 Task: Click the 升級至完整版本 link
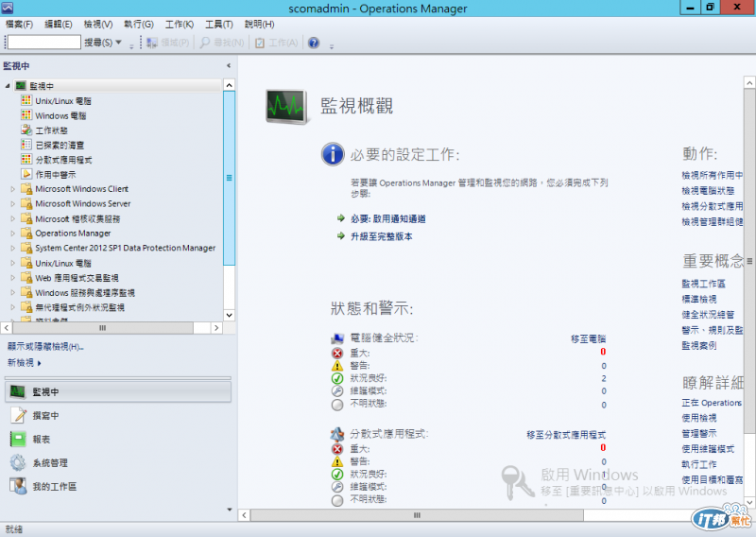(x=382, y=236)
